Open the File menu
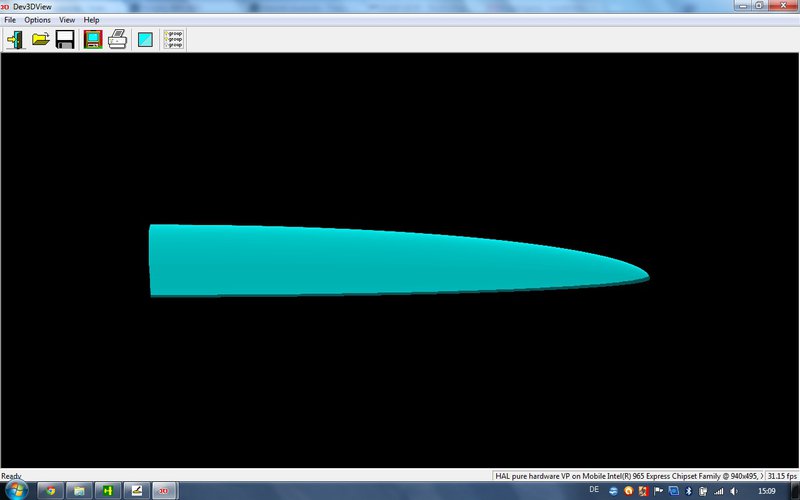Viewport: 800px width, 500px height. click(x=10, y=20)
